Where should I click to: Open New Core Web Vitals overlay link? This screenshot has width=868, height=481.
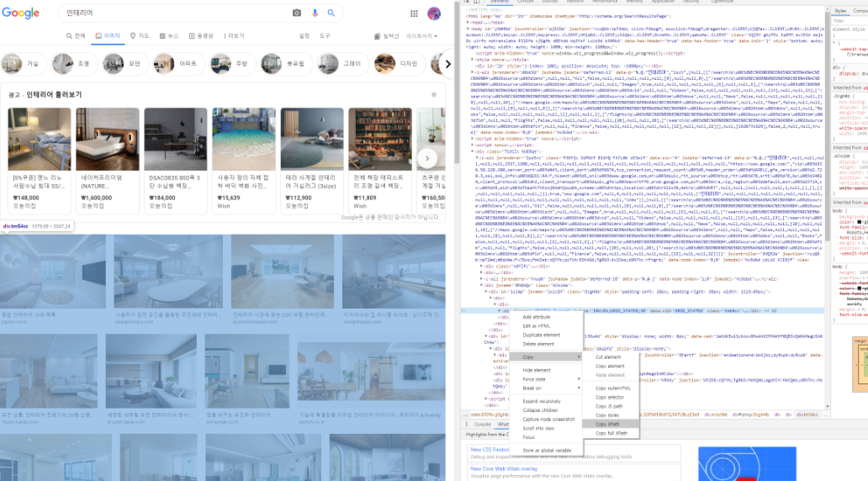pos(504,469)
